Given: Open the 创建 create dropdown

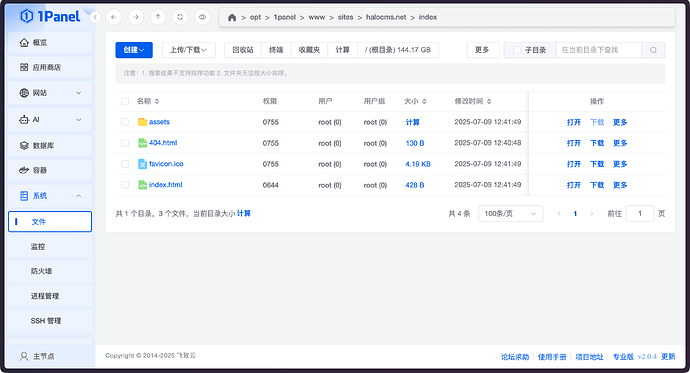Looking at the screenshot, I should pos(134,50).
